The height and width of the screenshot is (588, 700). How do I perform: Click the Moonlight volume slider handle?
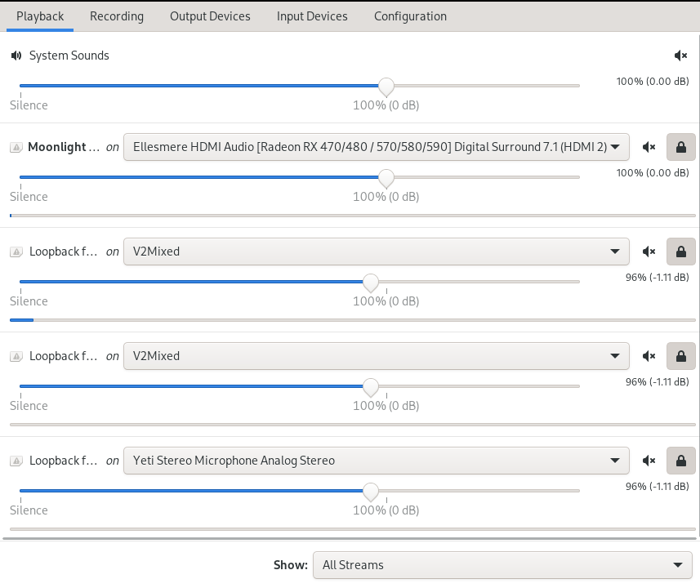[386, 178]
